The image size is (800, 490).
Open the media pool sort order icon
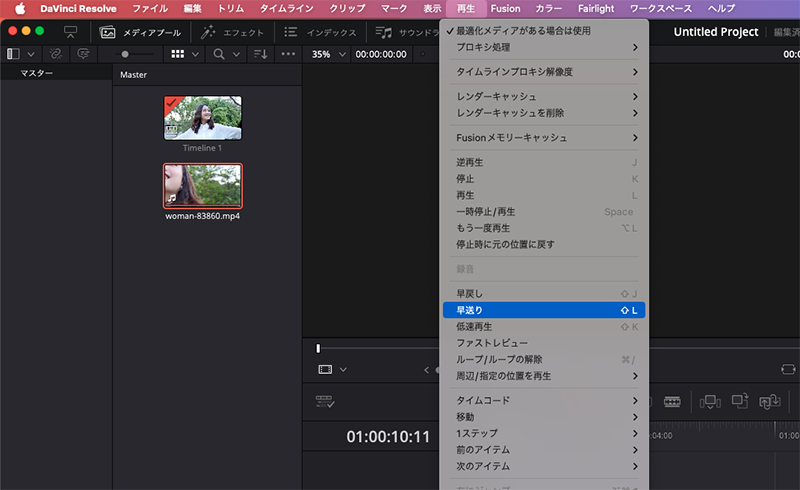261,54
